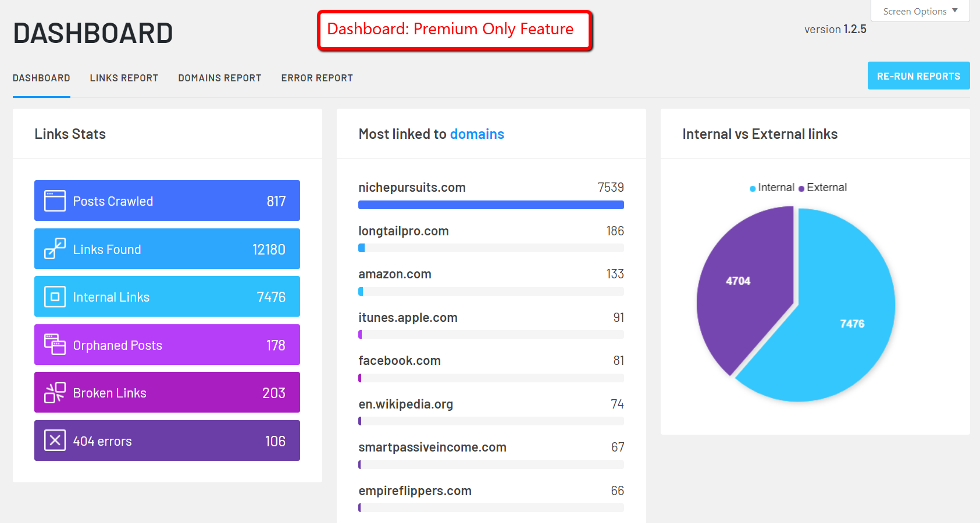Click the Orphaned Posts stacked pages icon

[x=54, y=345]
